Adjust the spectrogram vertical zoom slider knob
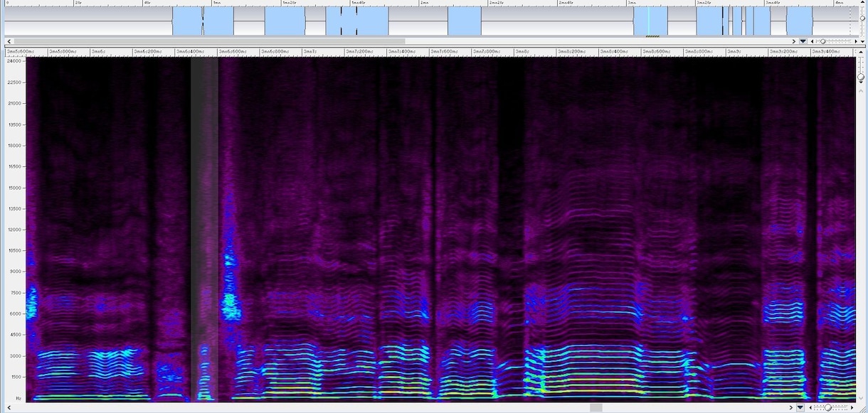The image size is (868, 413). click(861, 77)
